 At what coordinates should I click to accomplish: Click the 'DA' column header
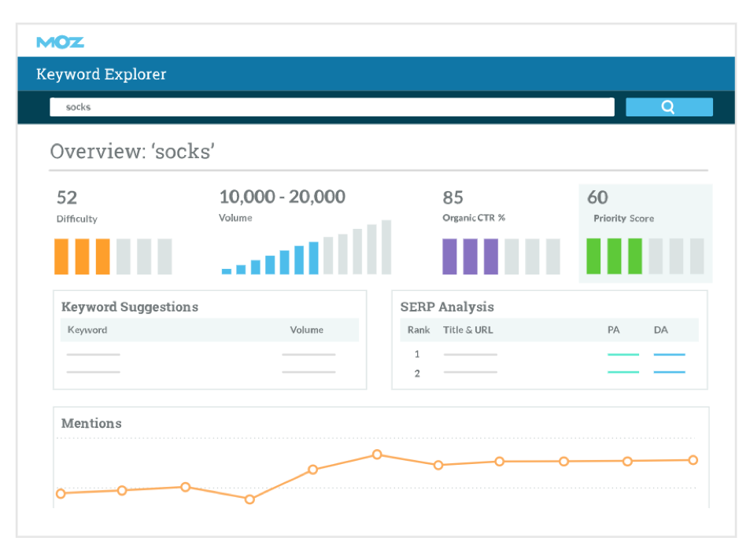pyautogui.click(x=660, y=330)
